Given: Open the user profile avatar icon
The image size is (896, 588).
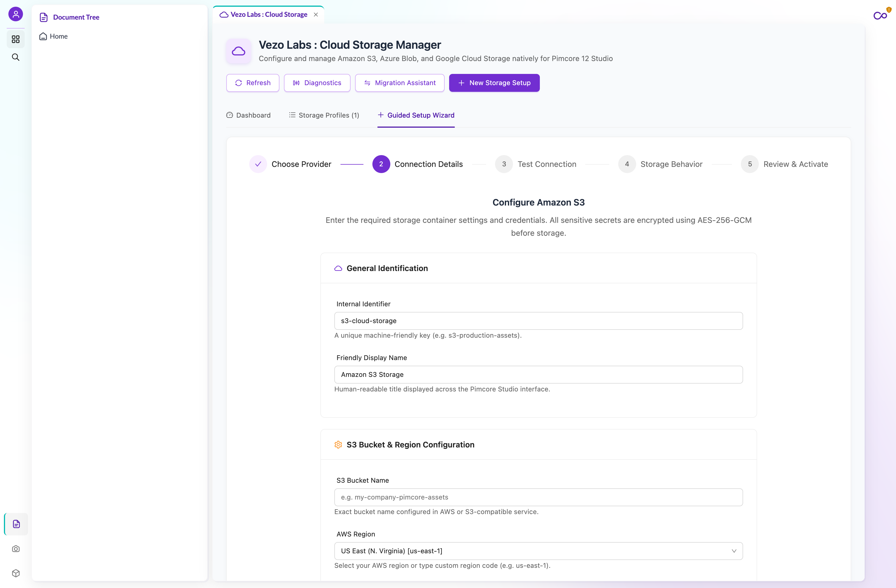Looking at the screenshot, I should 15,14.
